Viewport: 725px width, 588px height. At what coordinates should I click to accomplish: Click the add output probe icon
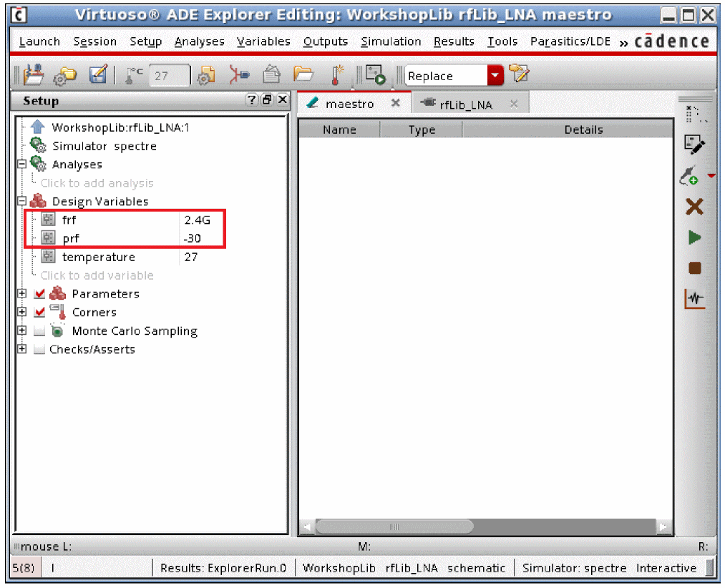689,176
